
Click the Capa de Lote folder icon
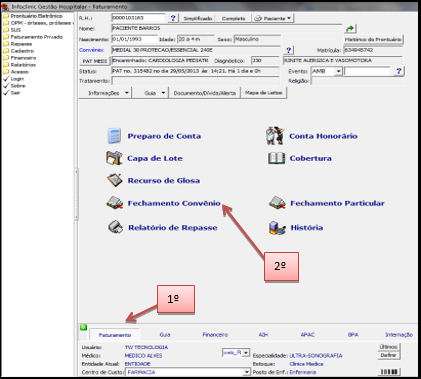(114, 158)
